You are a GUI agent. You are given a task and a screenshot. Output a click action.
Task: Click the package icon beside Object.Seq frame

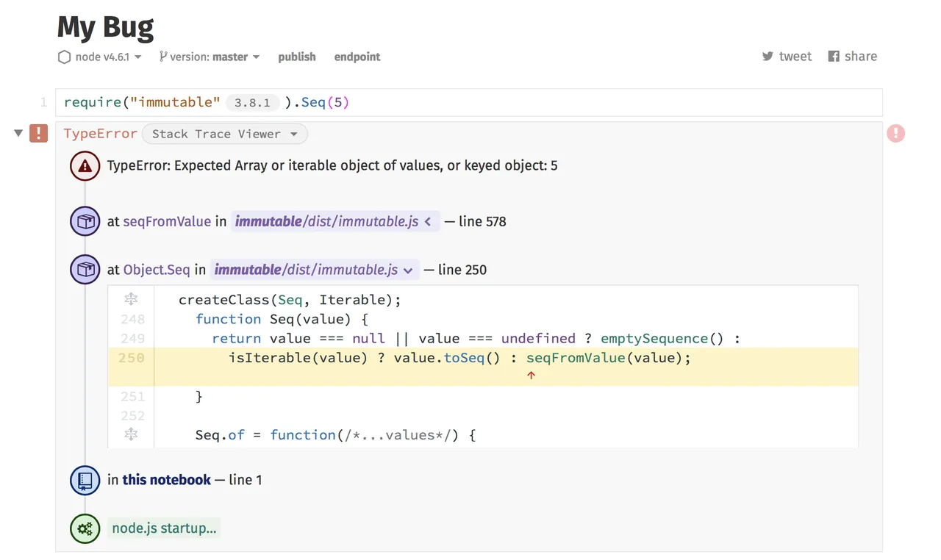(x=85, y=270)
